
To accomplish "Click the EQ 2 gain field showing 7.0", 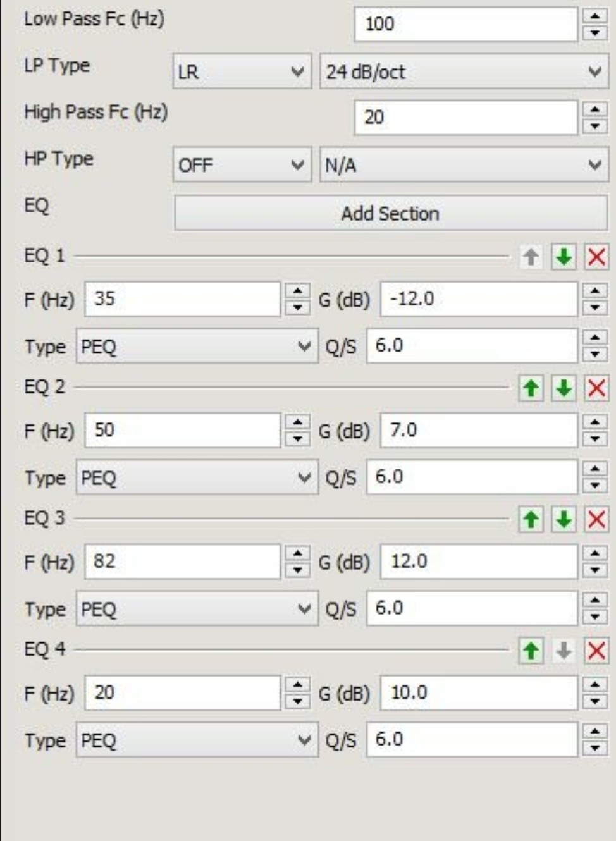I will (x=479, y=430).
